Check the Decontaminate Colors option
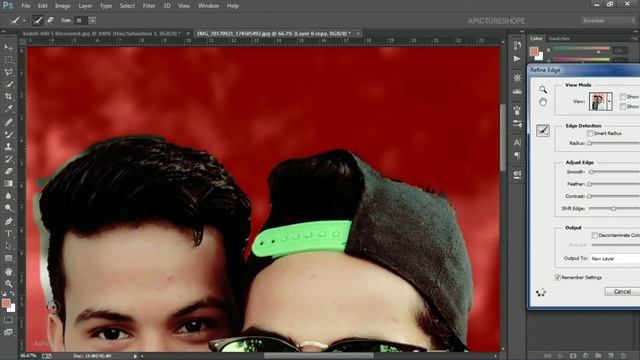The image size is (640, 360). [595, 235]
